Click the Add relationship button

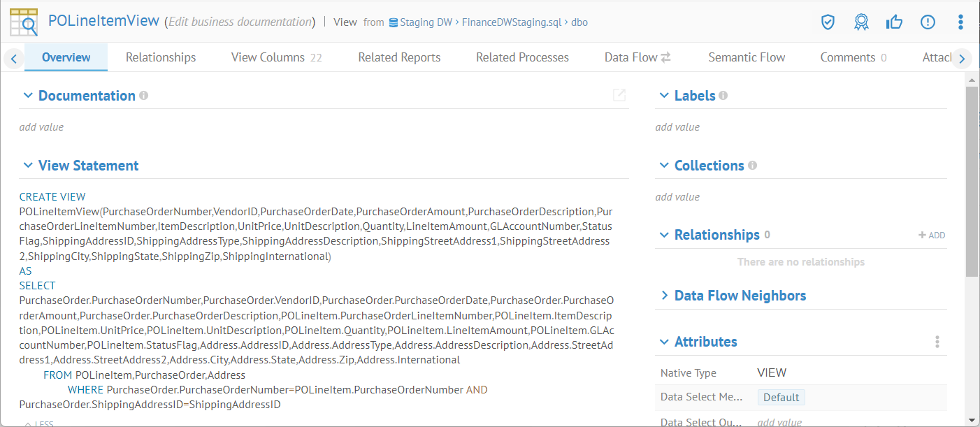click(x=932, y=236)
